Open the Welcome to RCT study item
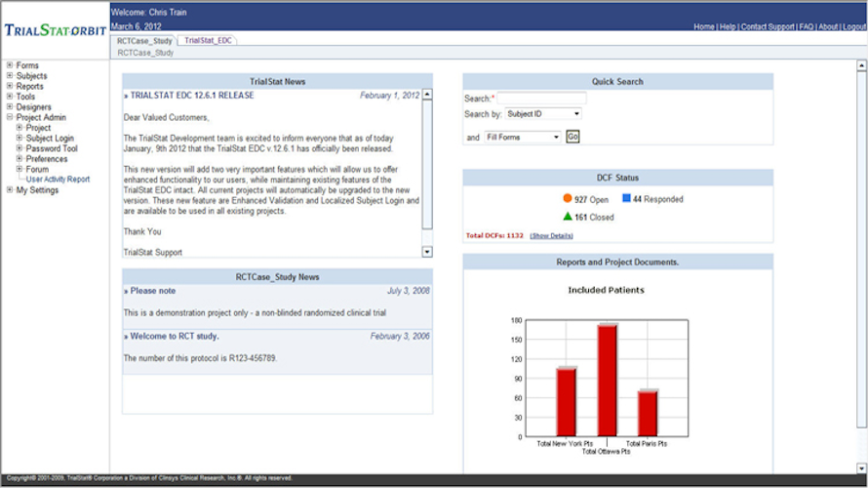This screenshot has height=488, width=868. pos(175,336)
